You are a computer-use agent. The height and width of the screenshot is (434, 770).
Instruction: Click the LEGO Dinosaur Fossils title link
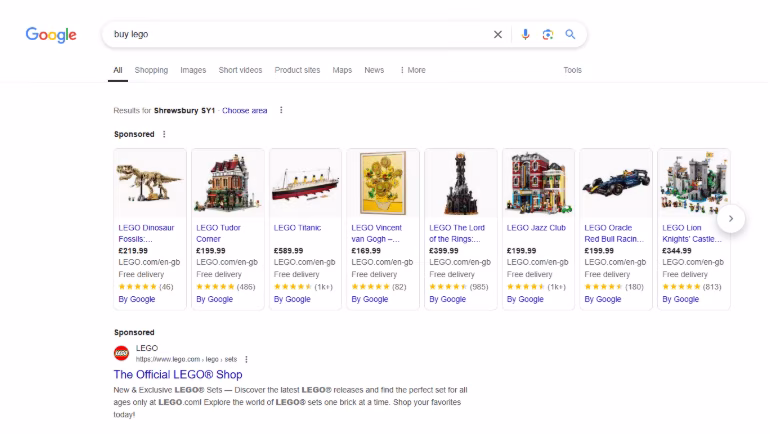click(x=146, y=233)
